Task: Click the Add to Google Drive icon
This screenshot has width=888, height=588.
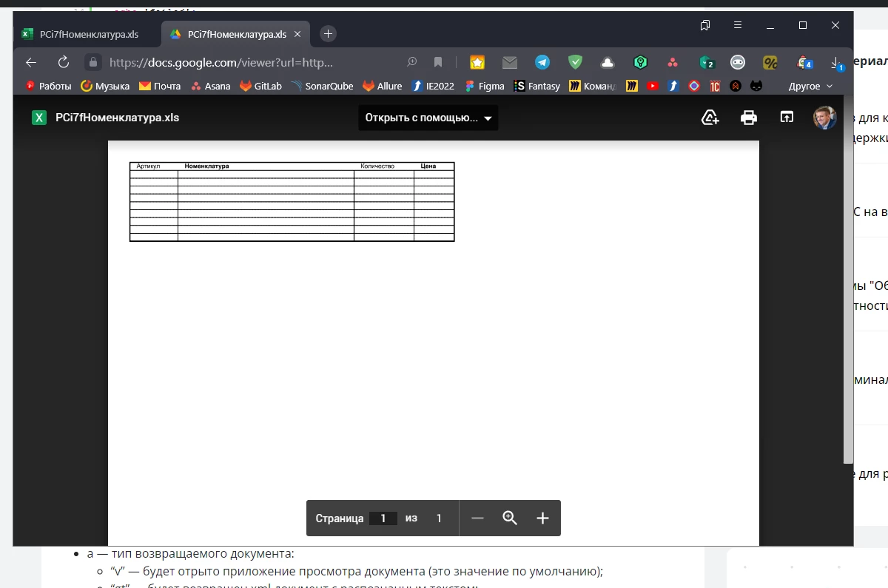Action: [710, 118]
